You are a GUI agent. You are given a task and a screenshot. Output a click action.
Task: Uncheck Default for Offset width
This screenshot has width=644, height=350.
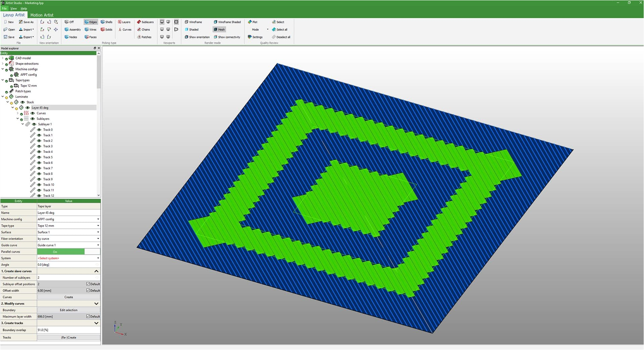tap(88, 291)
